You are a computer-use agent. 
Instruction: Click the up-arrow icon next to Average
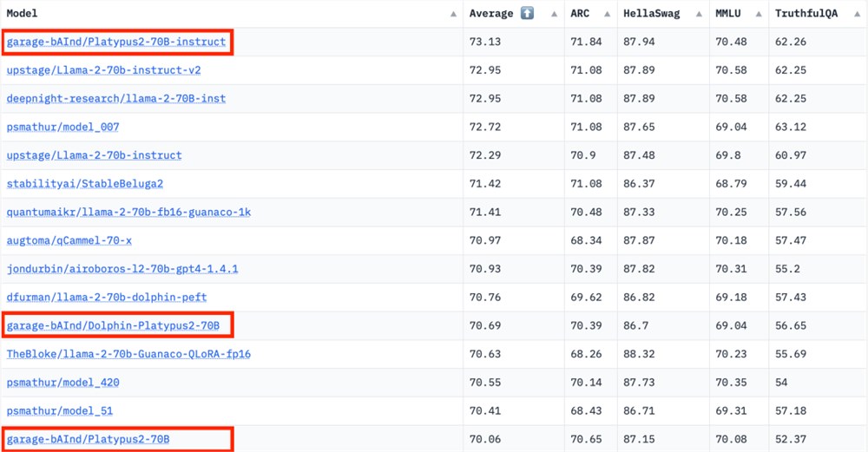[x=527, y=13]
